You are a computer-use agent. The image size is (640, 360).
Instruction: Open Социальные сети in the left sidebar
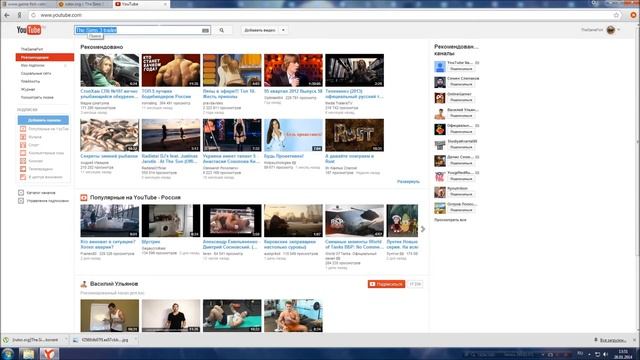[x=36, y=73]
